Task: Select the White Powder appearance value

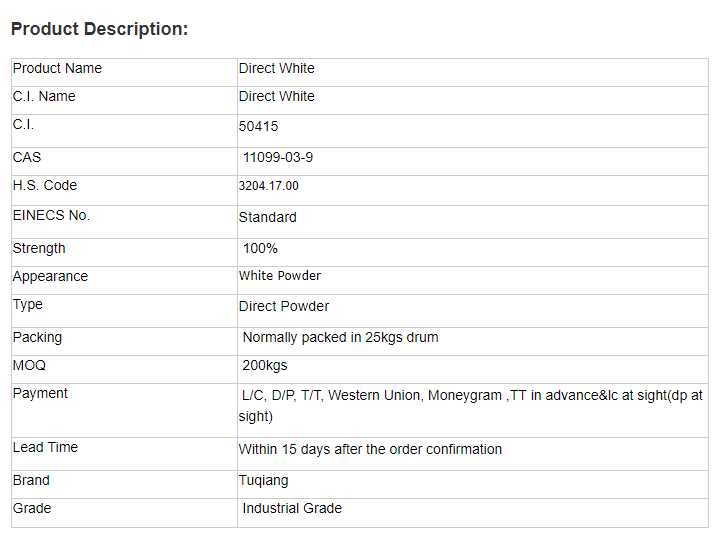Action: [280, 276]
